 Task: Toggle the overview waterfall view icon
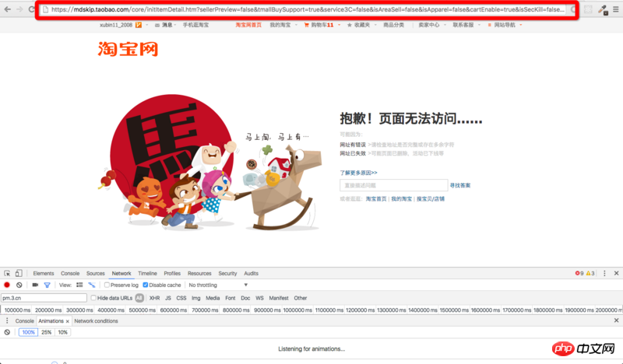tap(92, 285)
